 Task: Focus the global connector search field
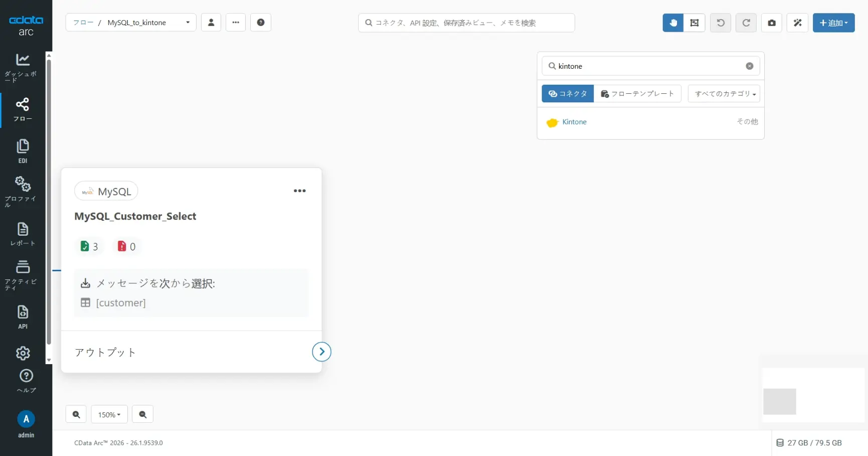point(466,23)
